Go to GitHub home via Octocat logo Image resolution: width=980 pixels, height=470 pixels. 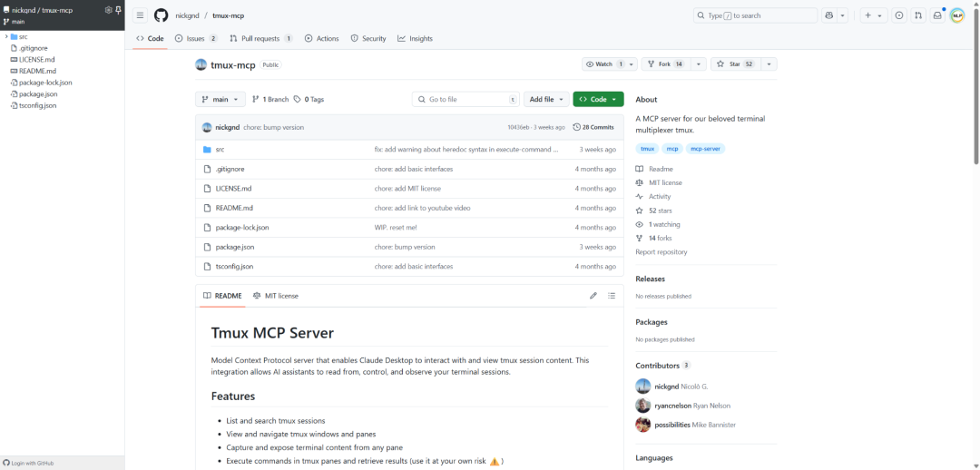point(162,15)
